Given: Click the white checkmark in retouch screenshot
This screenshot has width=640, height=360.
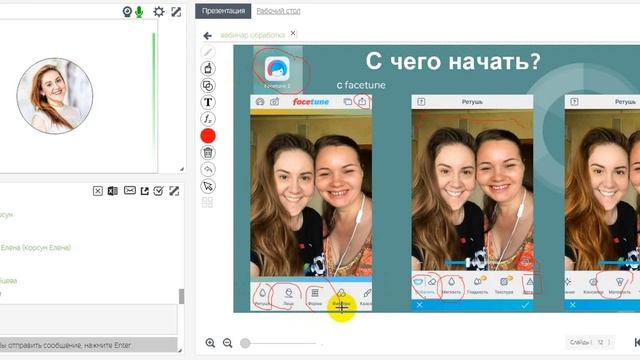Looking at the screenshot, I should click(525, 305).
